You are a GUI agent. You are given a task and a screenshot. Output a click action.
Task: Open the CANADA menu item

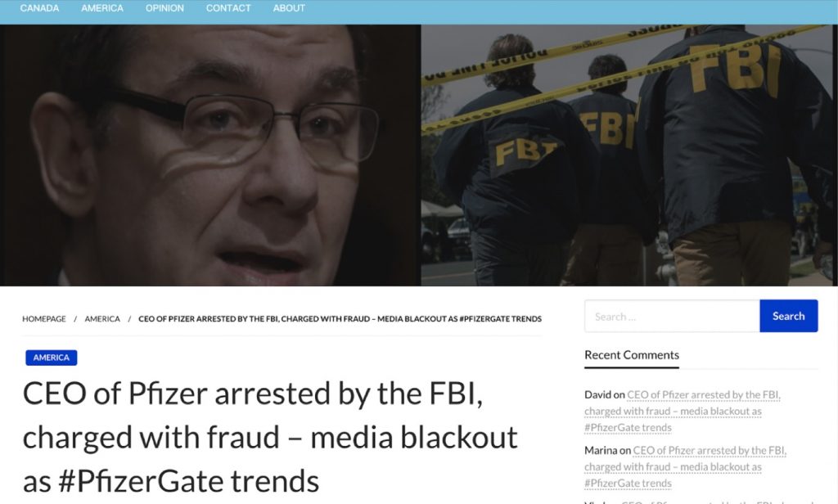coord(39,8)
